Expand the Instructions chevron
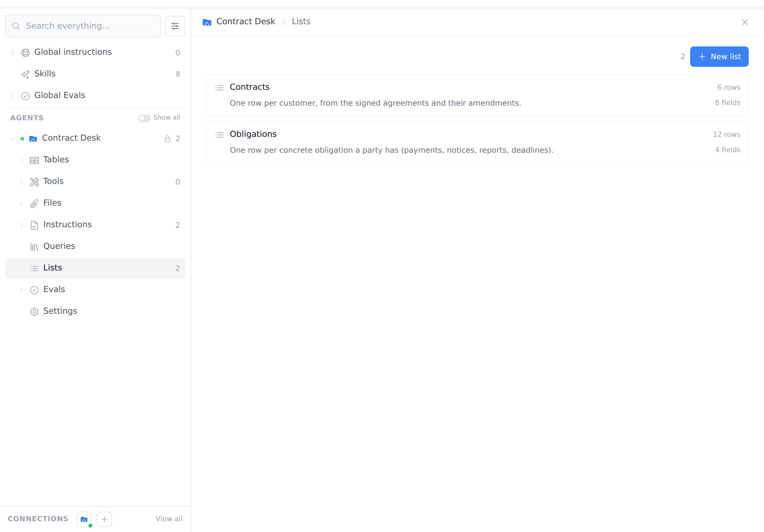This screenshot has width=764, height=532. [x=22, y=225]
